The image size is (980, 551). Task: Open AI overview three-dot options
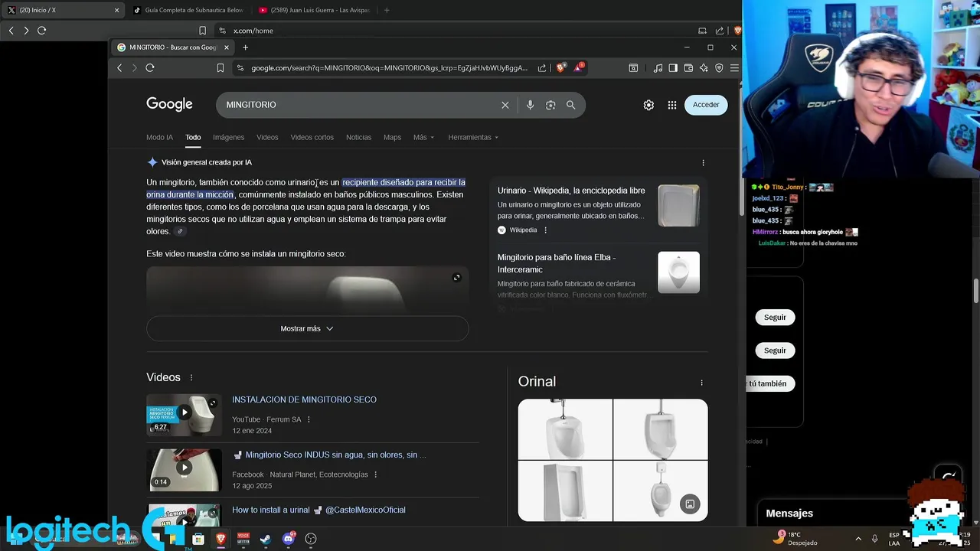[x=703, y=162]
